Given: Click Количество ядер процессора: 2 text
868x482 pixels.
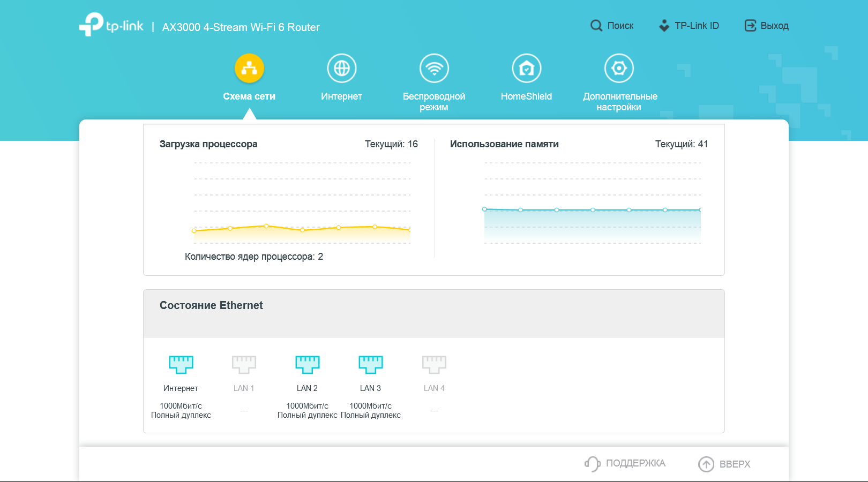Looking at the screenshot, I should coord(254,257).
